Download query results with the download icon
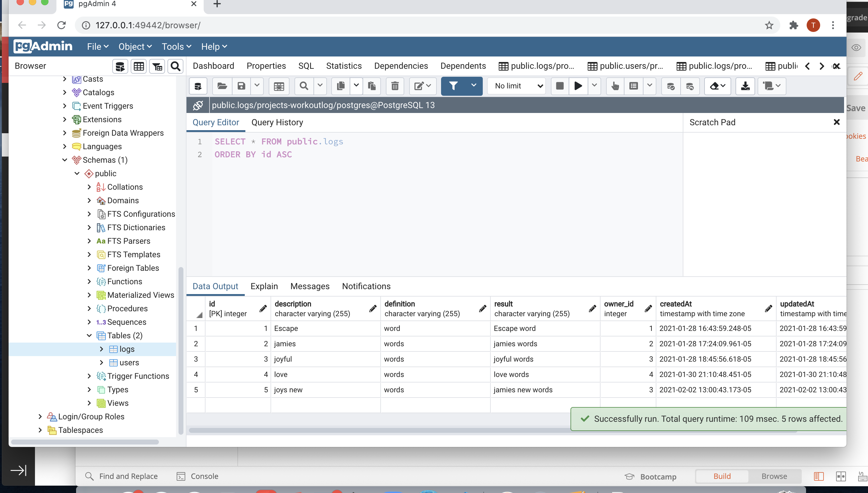The width and height of the screenshot is (868, 493). (x=745, y=86)
